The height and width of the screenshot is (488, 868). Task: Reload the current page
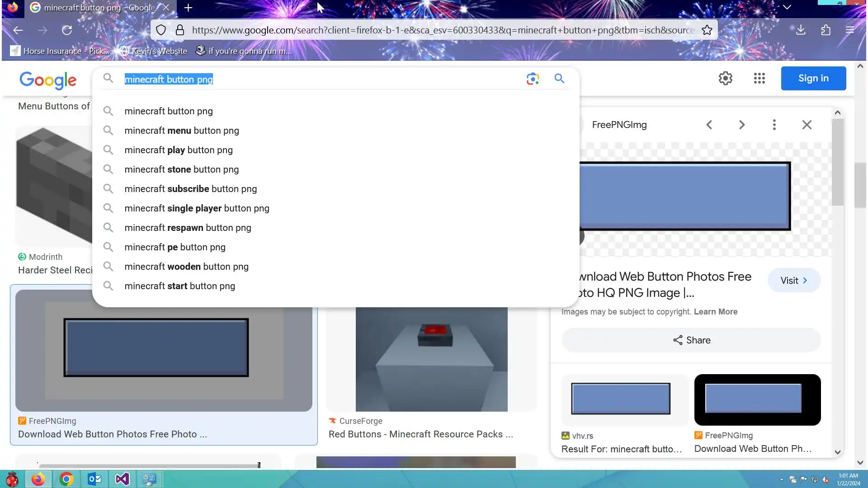67,30
